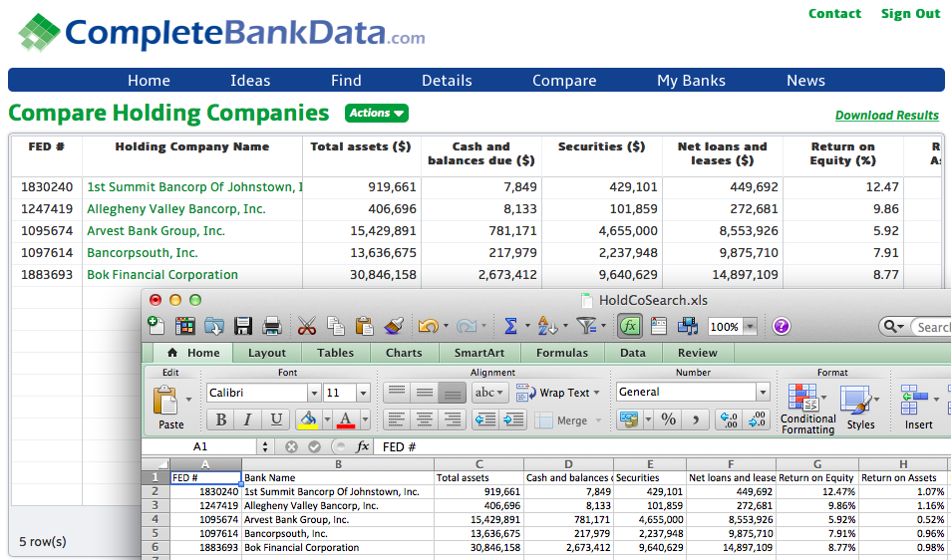Open cell Styles gallery
The height and width of the screenshot is (560, 951).
[860, 409]
